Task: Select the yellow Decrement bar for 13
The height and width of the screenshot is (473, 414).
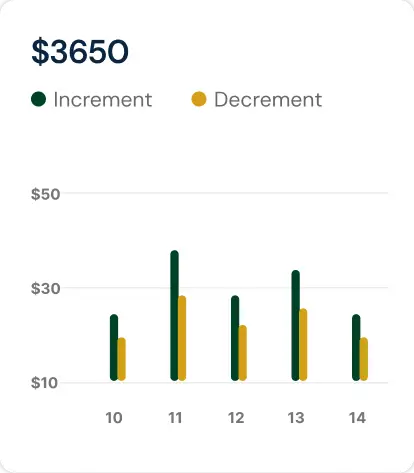Action: coord(303,345)
